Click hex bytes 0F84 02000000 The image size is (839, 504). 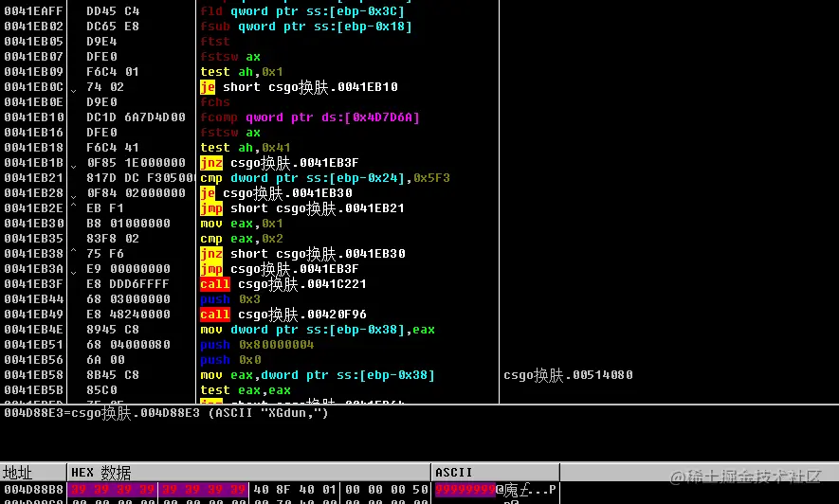click(x=136, y=193)
